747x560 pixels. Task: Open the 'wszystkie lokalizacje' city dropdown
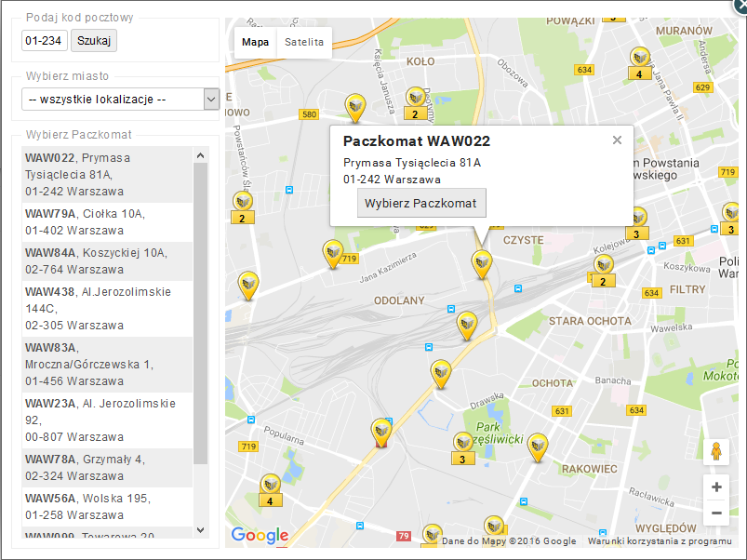pyautogui.click(x=121, y=99)
